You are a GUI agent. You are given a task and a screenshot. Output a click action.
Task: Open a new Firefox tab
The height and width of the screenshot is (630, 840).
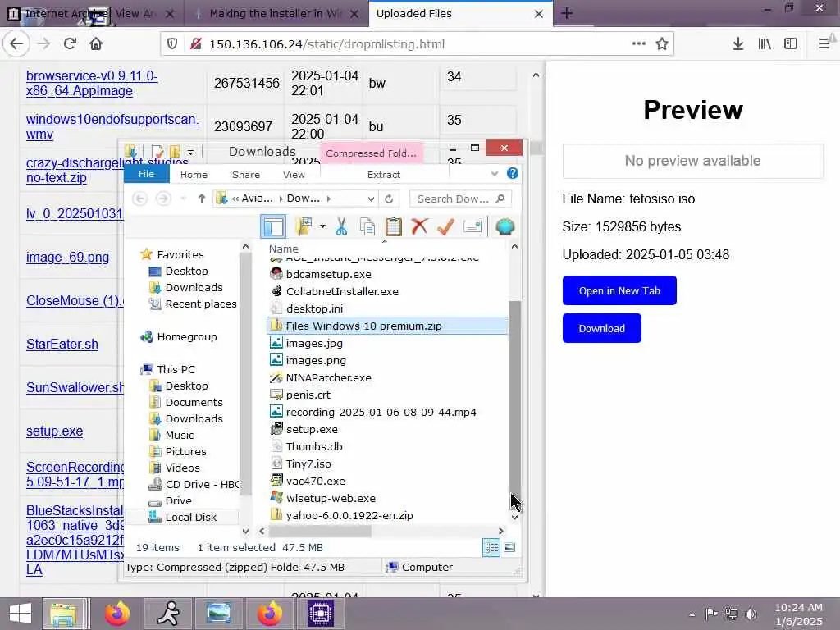[567, 14]
